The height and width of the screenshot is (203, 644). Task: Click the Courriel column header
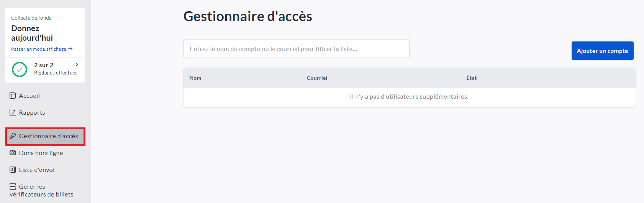tap(317, 78)
